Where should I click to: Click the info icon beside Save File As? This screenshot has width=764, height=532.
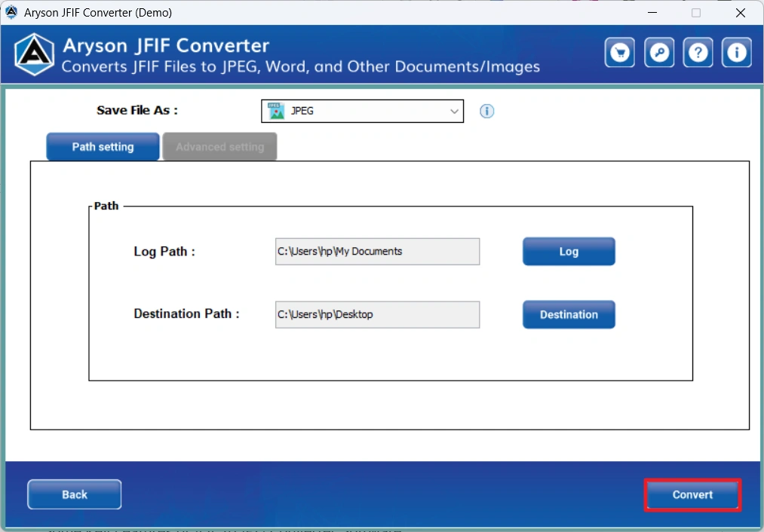486,111
